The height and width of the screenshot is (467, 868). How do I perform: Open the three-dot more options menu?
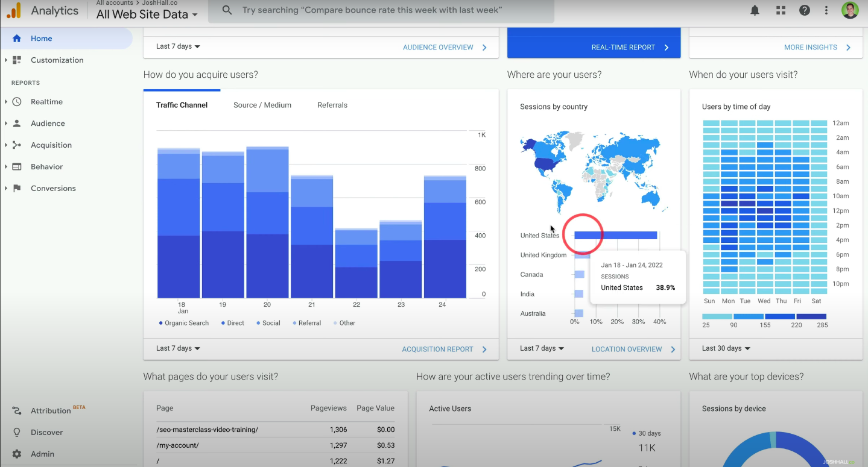click(x=826, y=10)
